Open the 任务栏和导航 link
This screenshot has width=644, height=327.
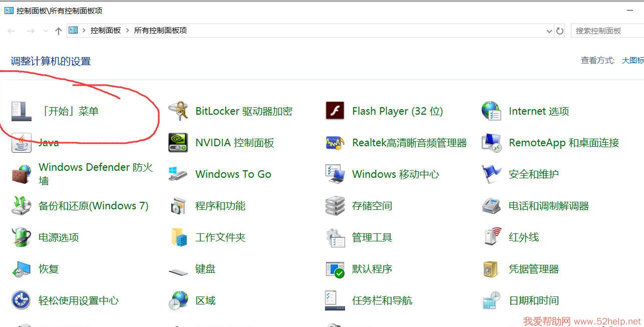(x=382, y=300)
